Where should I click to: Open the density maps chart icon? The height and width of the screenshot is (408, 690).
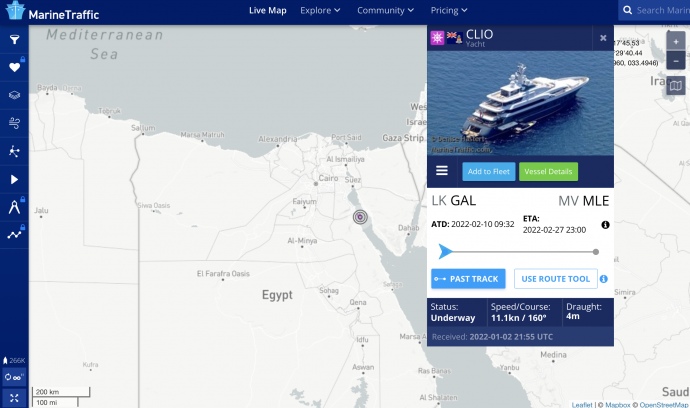click(x=14, y=235)
